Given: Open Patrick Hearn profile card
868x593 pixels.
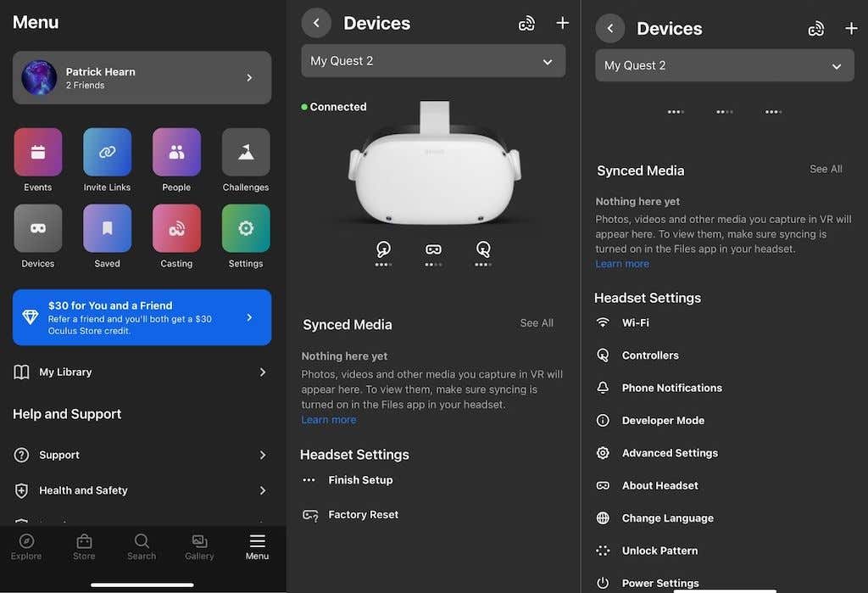Looking at the screenshot, I should tap(142, 78).
